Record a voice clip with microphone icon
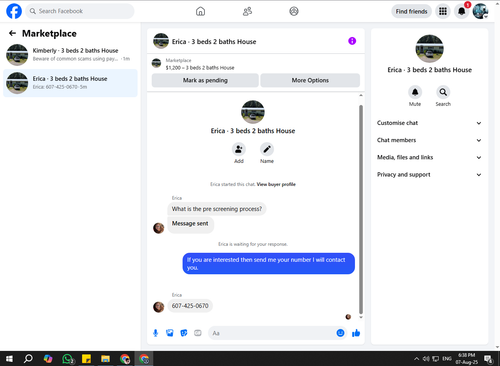 (155, 333)
